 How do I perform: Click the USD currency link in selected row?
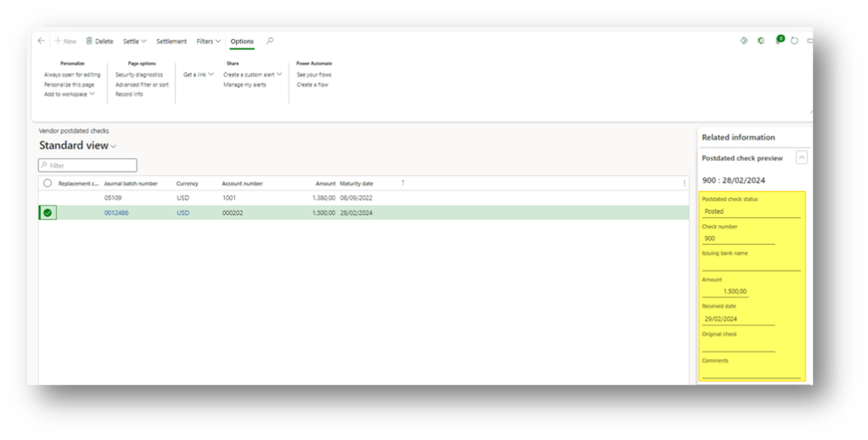pos(183,212)
